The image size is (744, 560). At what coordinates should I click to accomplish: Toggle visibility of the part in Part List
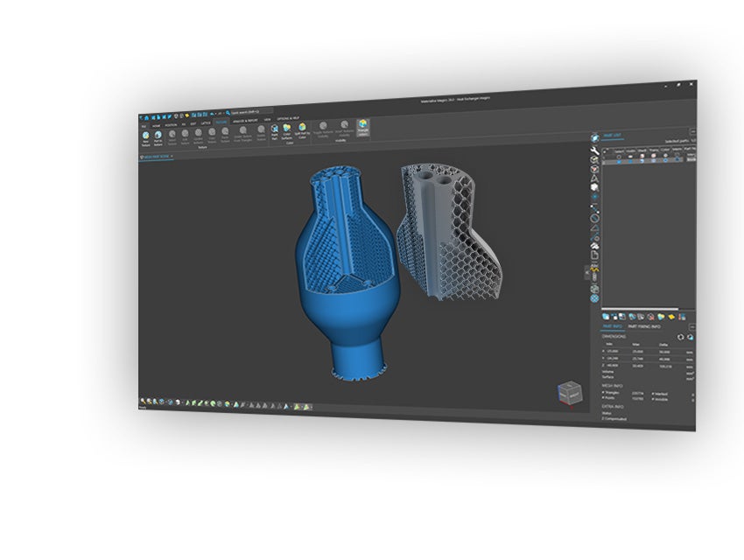pos(630,160)
